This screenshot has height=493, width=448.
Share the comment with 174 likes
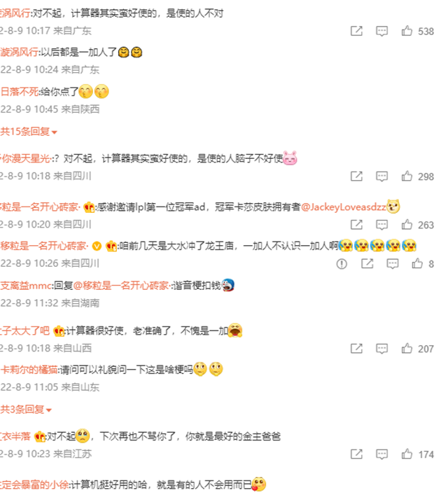(x=356, y=454)
